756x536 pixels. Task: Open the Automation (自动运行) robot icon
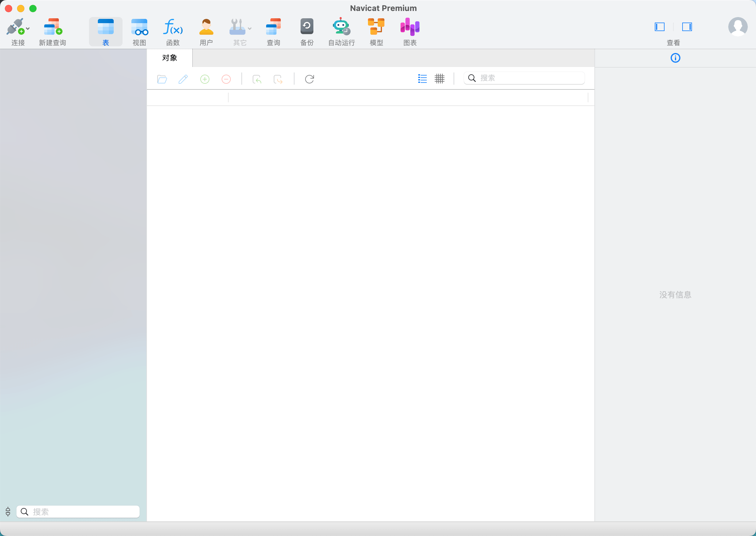pyautogui.click(x=341, y=27)
